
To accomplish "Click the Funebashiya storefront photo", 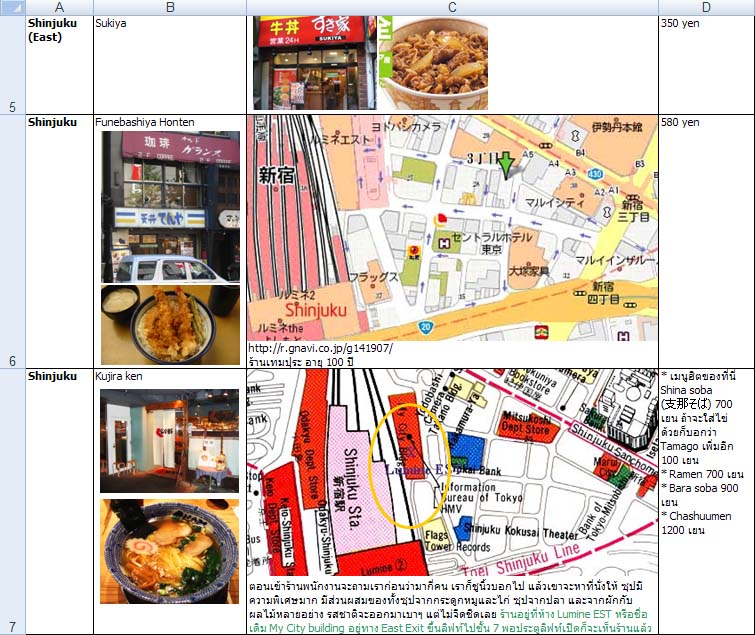I will 170,207.
